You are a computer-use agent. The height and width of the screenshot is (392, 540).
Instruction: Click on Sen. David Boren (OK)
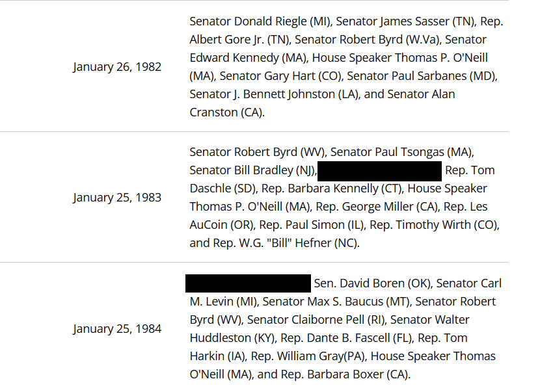tap(371, 283)
